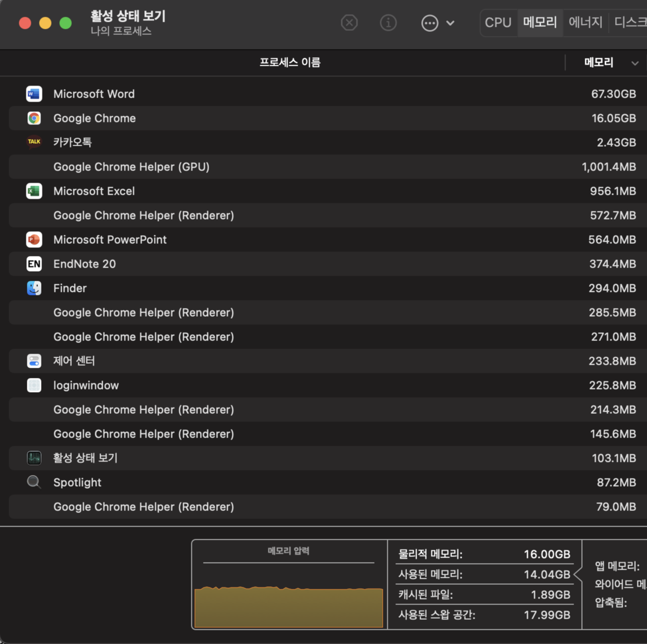Click the 와이어드 메모리 label
The width and height of the screenshot is (647, 644).
tap(621, 584)
